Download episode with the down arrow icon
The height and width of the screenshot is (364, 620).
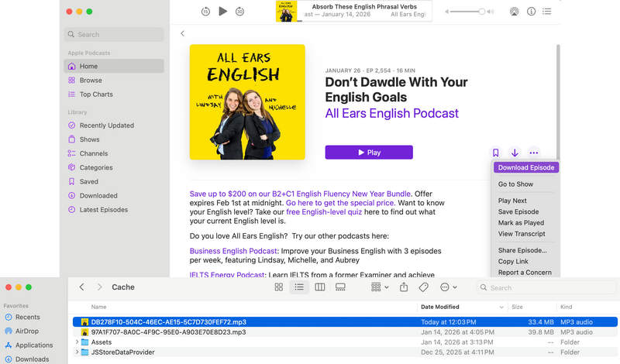(515, 153)
